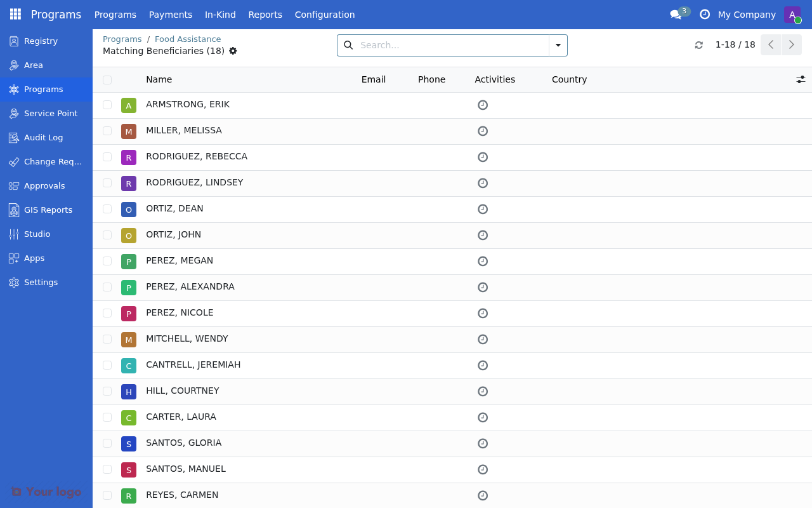Click the Food Assistance breadcrumb link

pyautogui.click(x=188, y=39)
